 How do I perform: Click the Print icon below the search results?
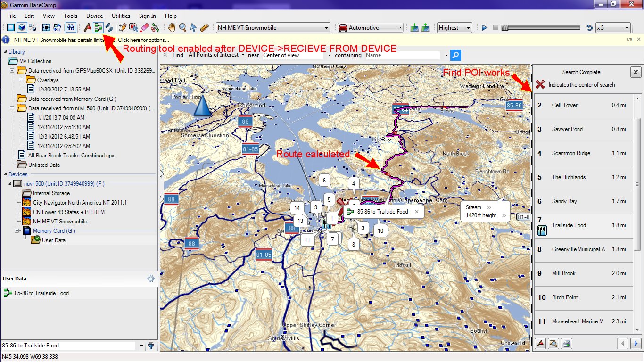click(566, 344)
